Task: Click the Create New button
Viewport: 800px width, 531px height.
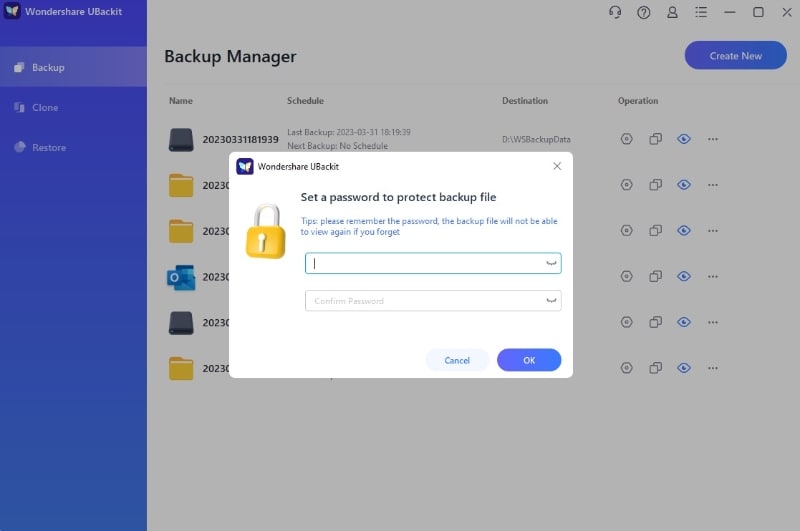Action: pyautogui.click(x=735, y=56)
